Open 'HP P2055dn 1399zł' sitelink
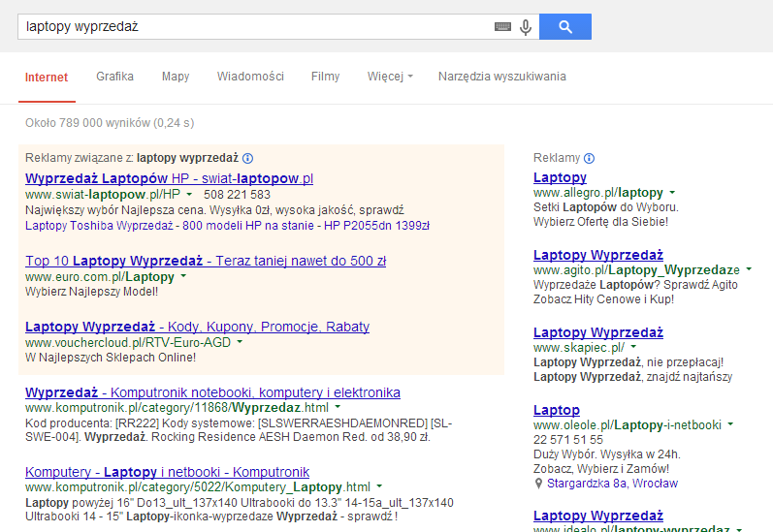This screenshot has height=532, width=773. 376,226
